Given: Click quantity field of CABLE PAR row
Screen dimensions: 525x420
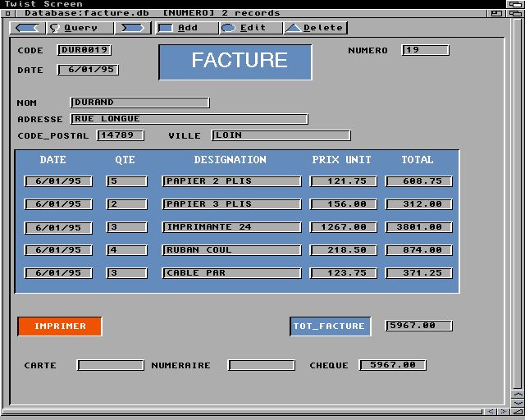Looking at the screenshot, I should pyautogui.click(x=127, y=273).
